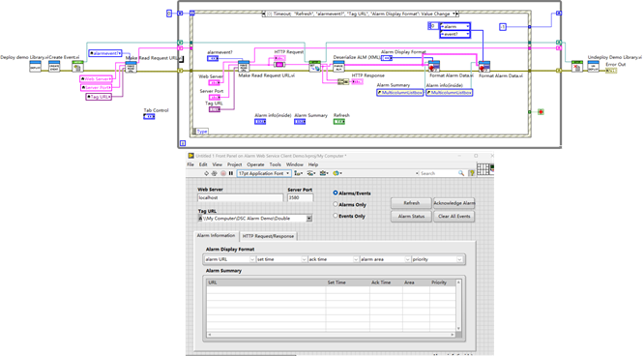Screen dimensions: 644x356
Task: Click the HTTP Request indicator terminal
Action: click(279, 58)
